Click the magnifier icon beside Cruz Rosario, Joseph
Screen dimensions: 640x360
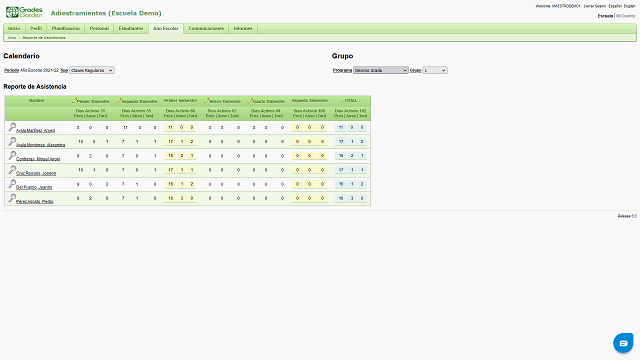pos(12,170)
